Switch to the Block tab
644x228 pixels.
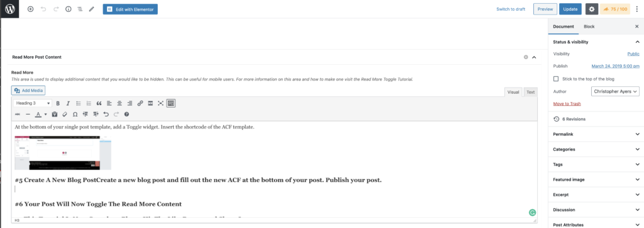point(589,26)
